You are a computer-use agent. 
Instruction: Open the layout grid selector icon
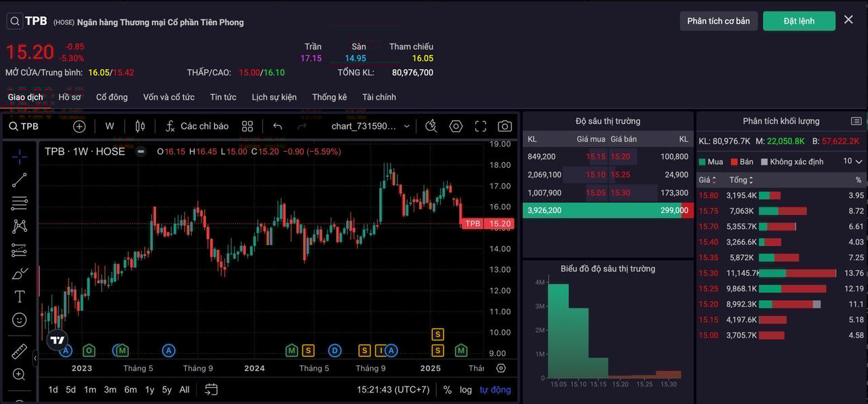(x=248, y=126)
